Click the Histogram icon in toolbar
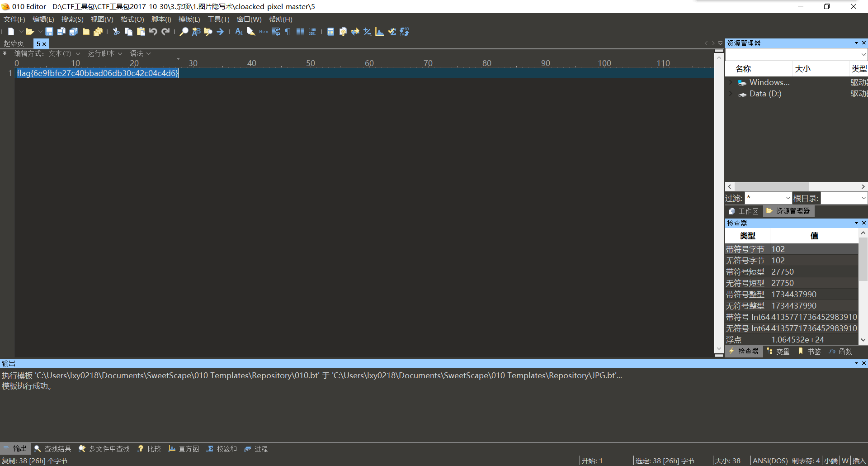 [x=380, y=32]
